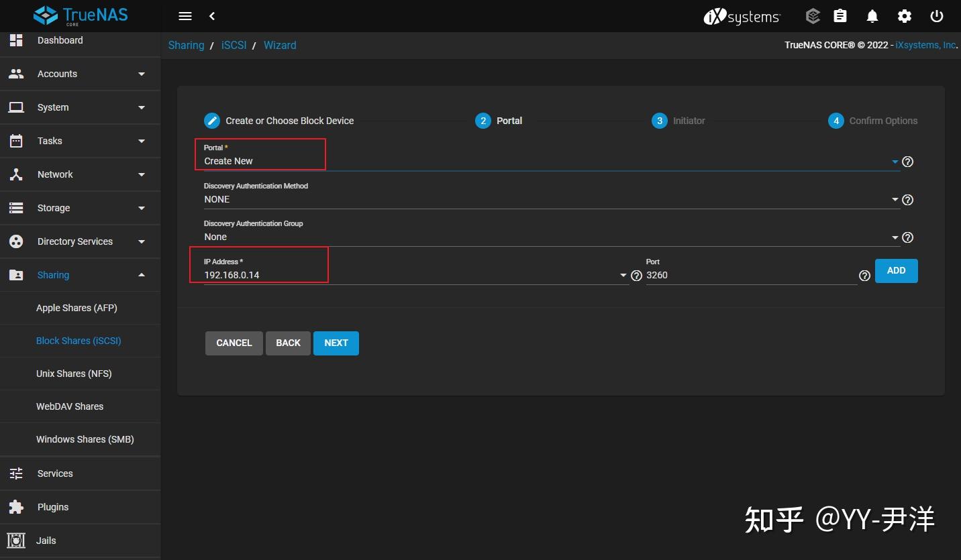This screenshot has width=961, height=560.
Task: Click the ADD button for the portal IP
Action: click(x=896, y=270)
